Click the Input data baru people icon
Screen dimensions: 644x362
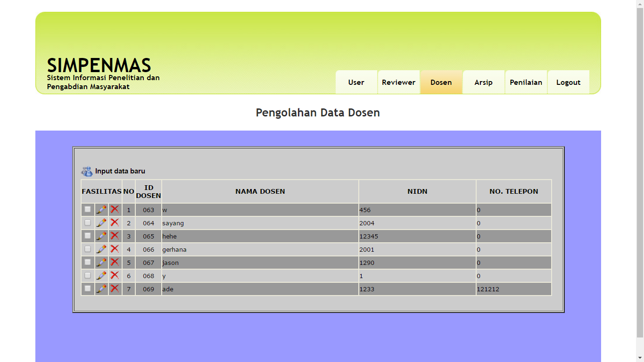[x=87, y=172]
